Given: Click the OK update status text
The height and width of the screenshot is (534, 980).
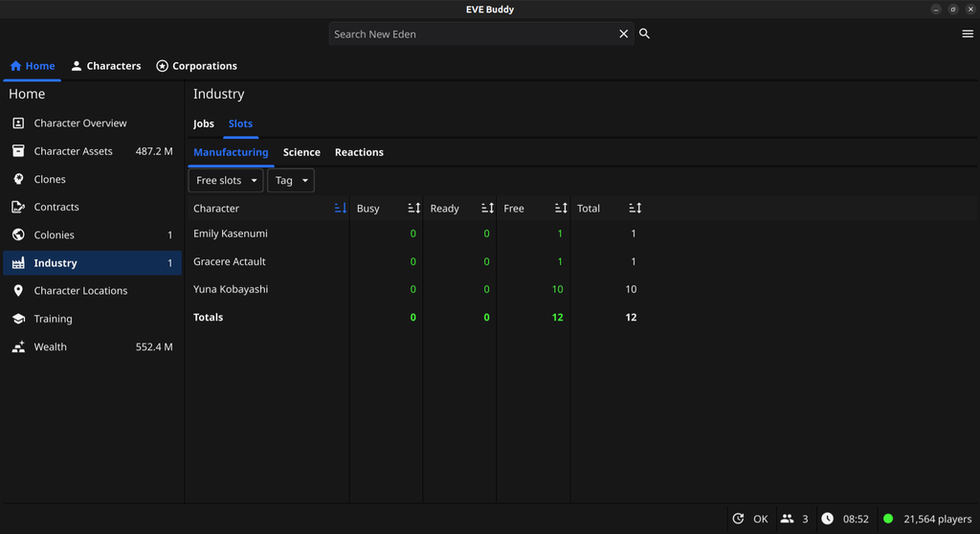Looking at the screenshot, I should pyautogui.click(x=761, y=519).
